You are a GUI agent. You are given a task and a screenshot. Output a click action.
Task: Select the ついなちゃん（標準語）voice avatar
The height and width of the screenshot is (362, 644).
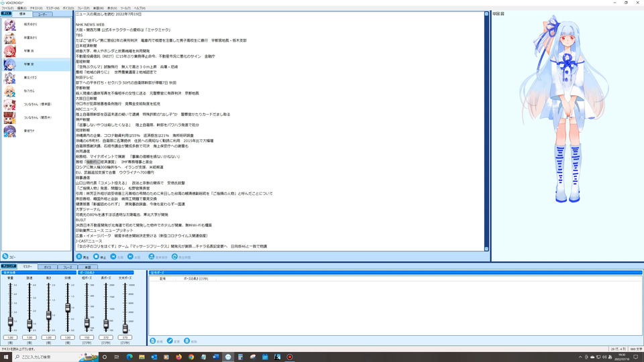(x=9, y=105)
